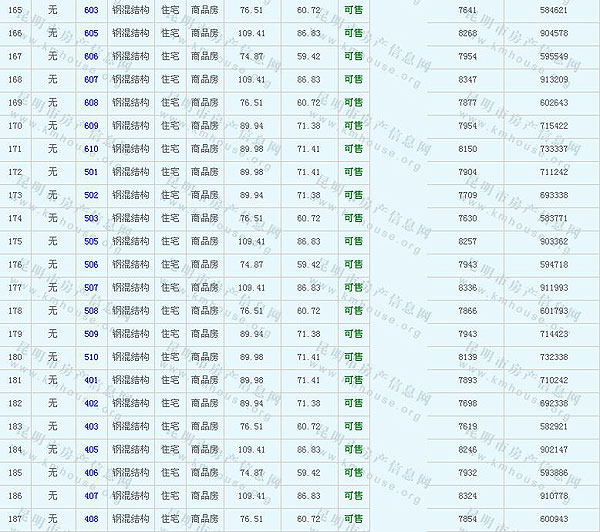Image resolution: width=600 pixels, height=532 pixels.
Task: Click room number 501 link
Action: tap(91, 172)
